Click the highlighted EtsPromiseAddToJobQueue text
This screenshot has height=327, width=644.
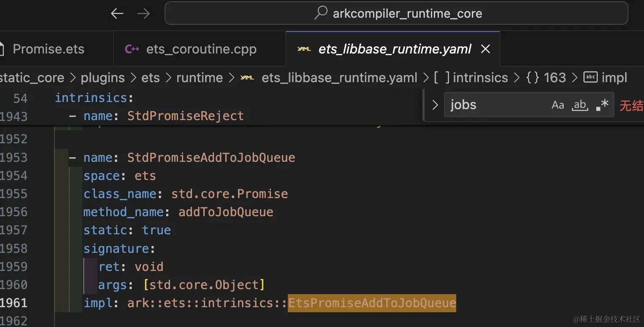(372, 303)
